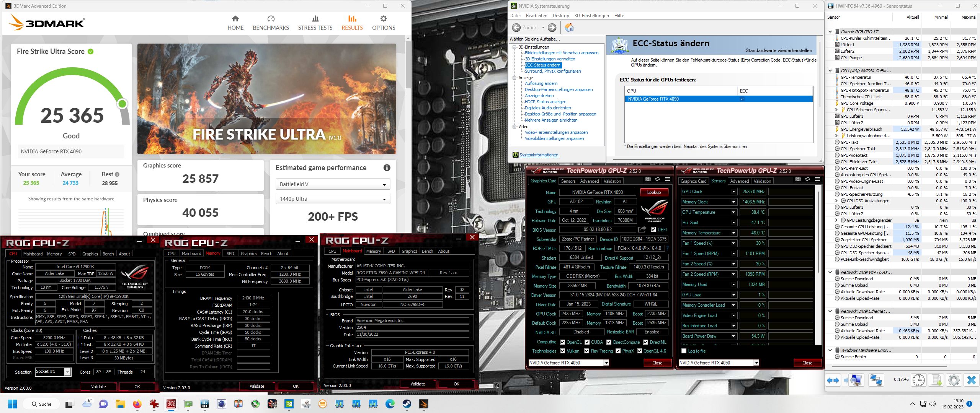Enable Log to file checkbox
980x413 pixels.
(684, 351)
